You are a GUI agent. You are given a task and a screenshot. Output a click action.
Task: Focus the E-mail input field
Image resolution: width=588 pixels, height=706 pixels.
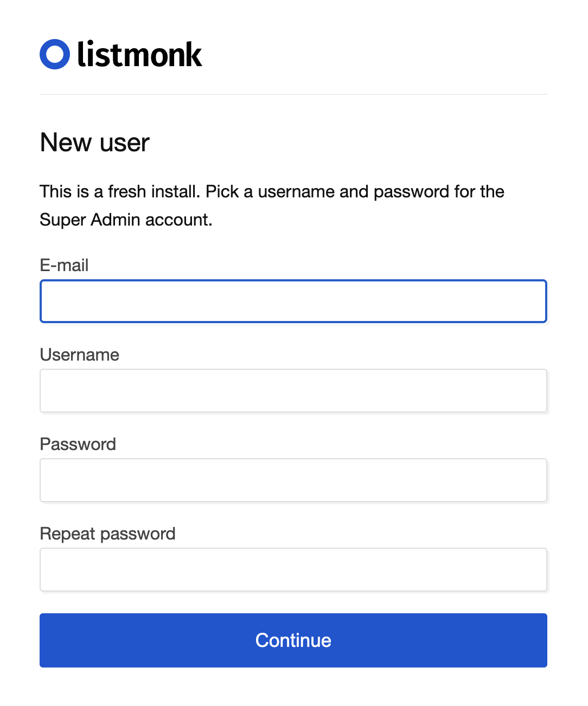pyautogui.click(x=293, y=301)
